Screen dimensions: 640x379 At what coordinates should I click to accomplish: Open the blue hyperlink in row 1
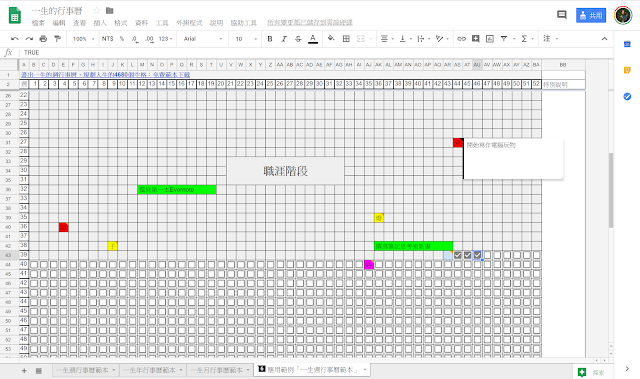(x=105, y=75)
